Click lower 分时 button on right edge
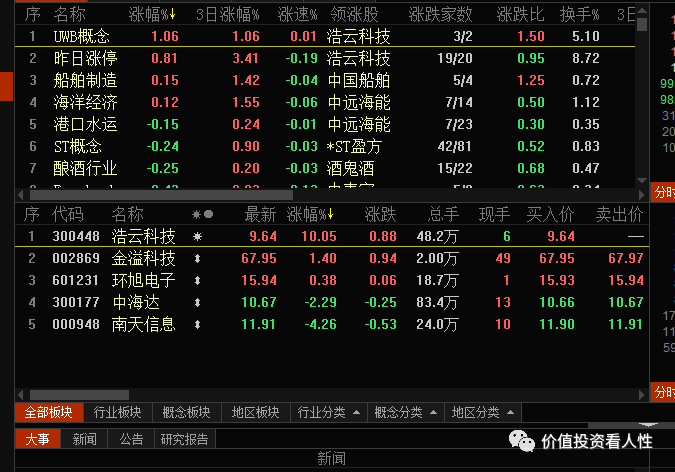This screenshot has height=472, width=675. coord(663,391)
